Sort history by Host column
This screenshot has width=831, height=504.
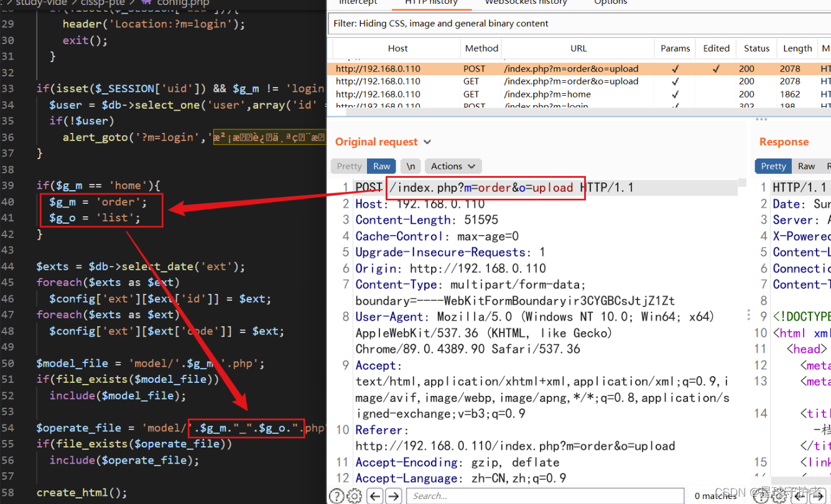click(x=398, y=48)
